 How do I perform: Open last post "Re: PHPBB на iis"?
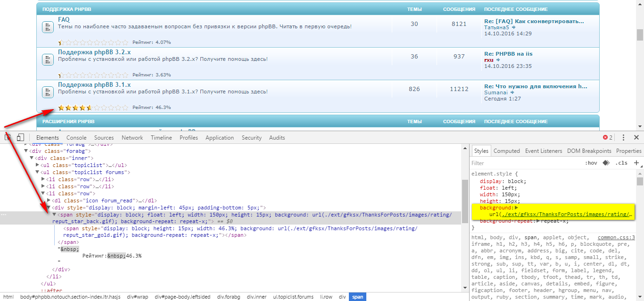coord(508,54)
